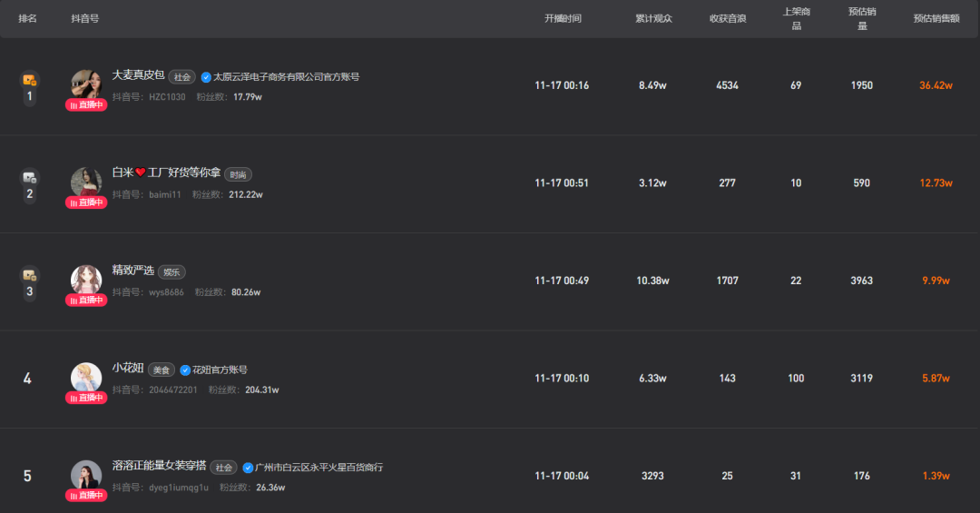Click the verified badge beside 广州市白云区永平火星百货商行
The image size is (980, 513).
click(248, 468)
